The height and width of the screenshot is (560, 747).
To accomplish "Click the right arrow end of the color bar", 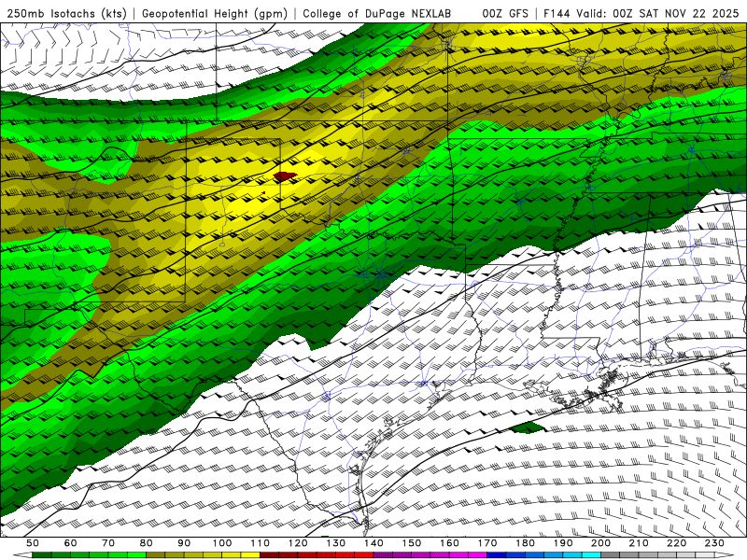I will [x=725, y=555].
